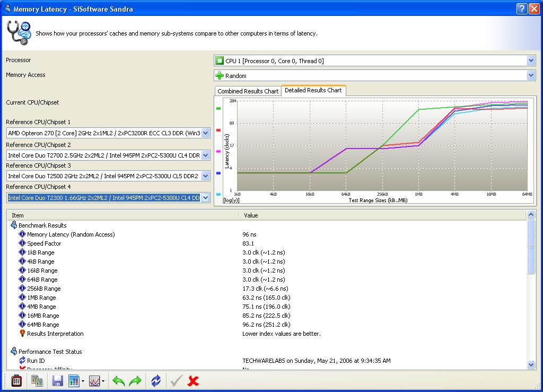Expand Reference CPU/Chipset 1 dropdown
Viewport: 543px width, 392px height.
tap(205, 133)
